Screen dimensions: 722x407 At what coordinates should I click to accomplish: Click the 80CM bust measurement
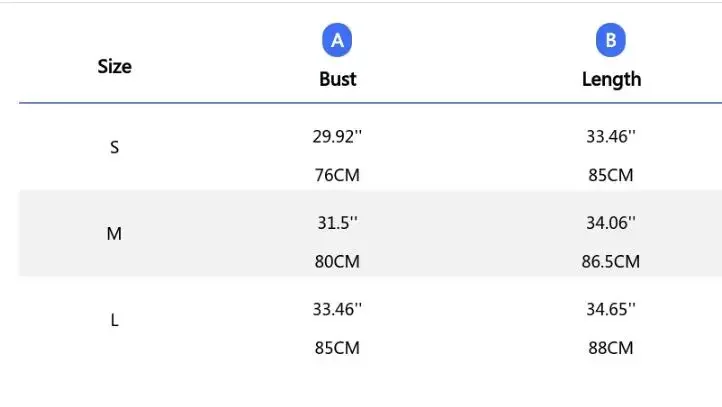337,262
